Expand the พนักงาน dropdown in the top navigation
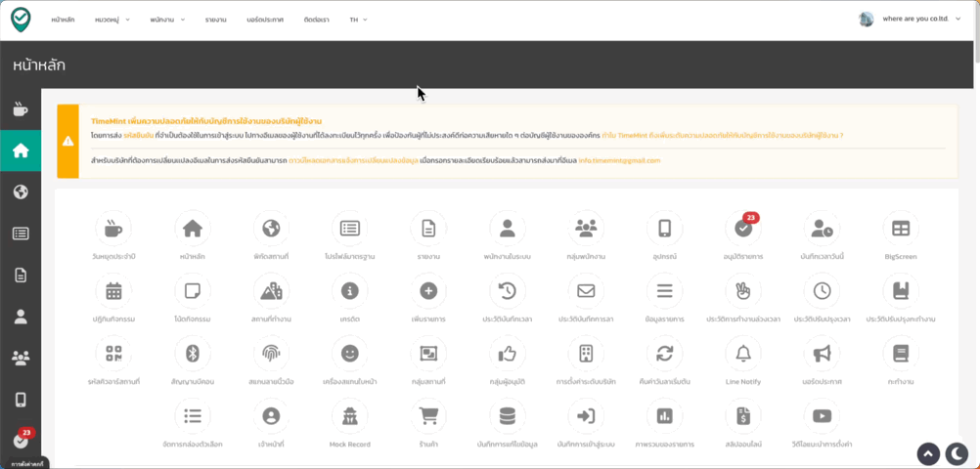This screenshot has height=469, width=980. coord(167,20)
